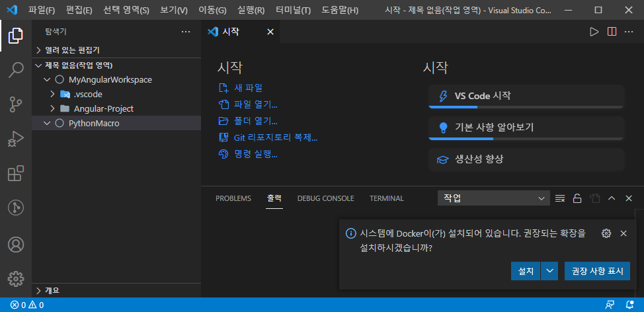This screenshot has width=644, height=312.
Task: Open the 작업 output channel dropdown
Action: 494,198
